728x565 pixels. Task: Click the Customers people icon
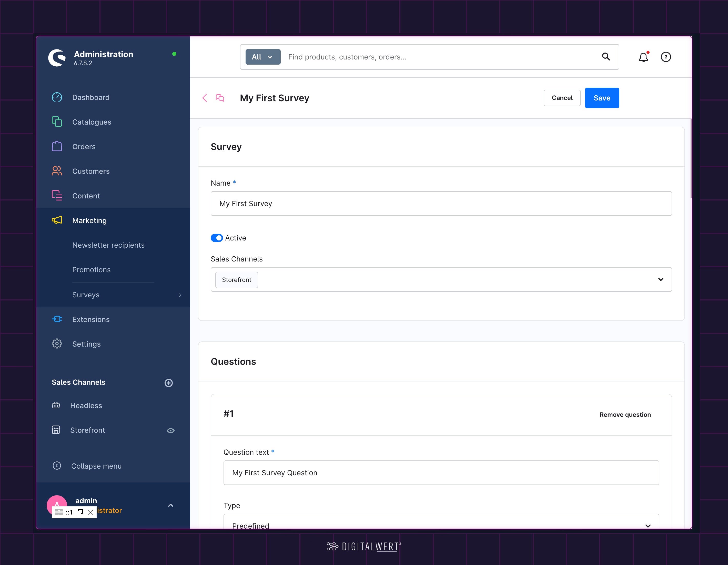(57, 171)
